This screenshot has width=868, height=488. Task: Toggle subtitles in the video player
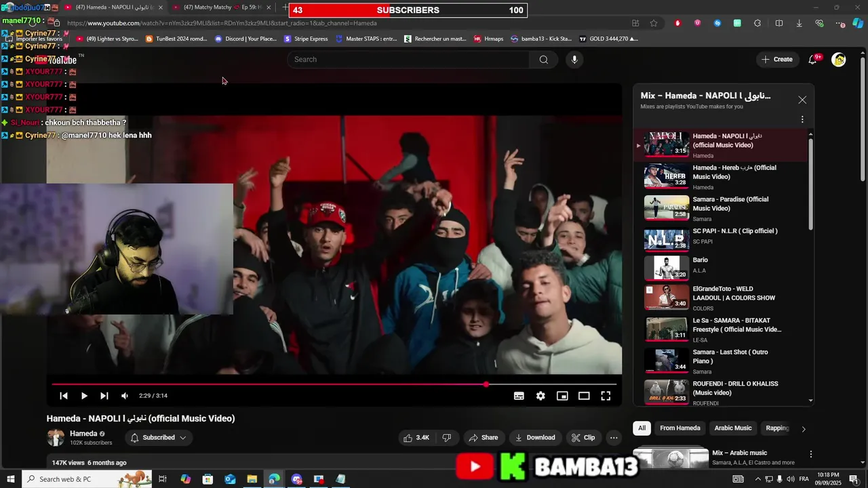tap(519, 396)
